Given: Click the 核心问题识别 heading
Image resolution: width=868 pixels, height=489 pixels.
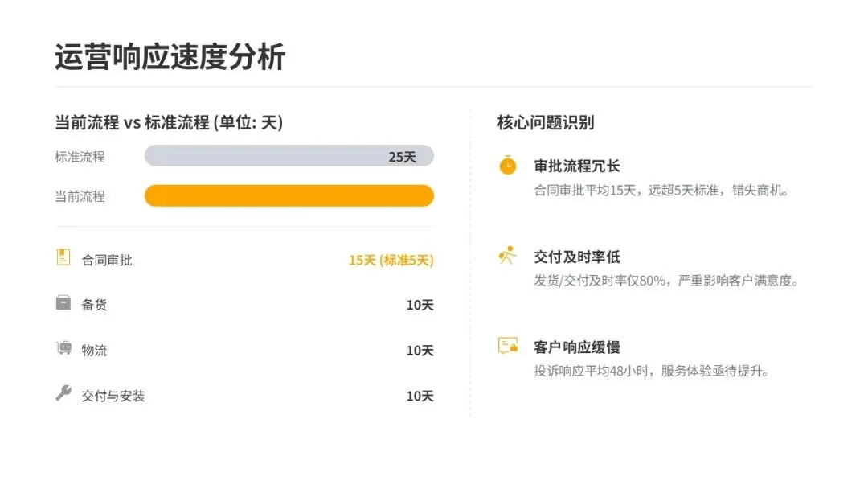Looking at the screenshot, I should click(x=546, y=123).
